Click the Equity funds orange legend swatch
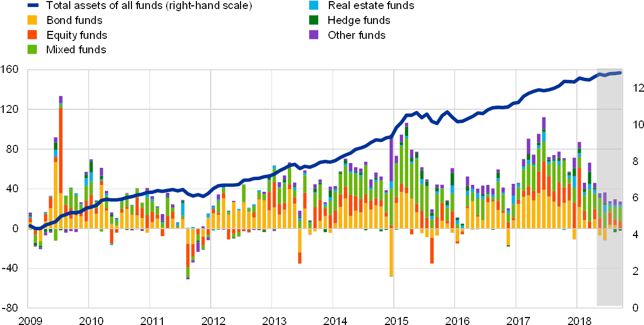644x325 pixels. coord(31,36)
